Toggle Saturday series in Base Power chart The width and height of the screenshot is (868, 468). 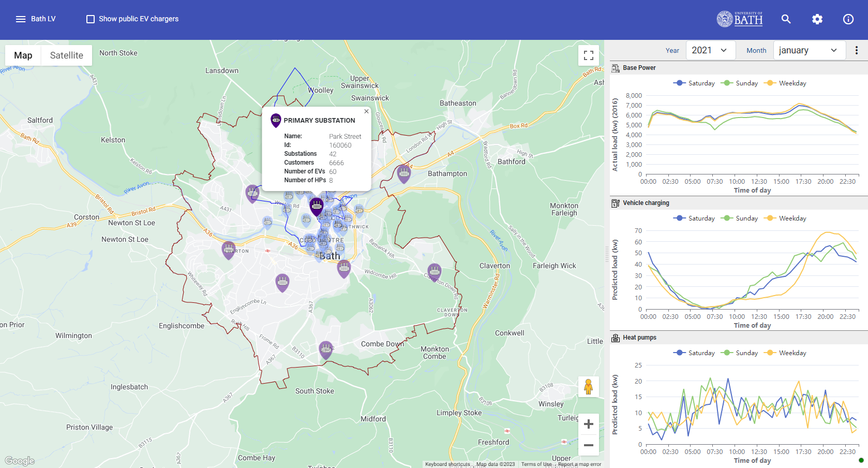tap(694, 83)
